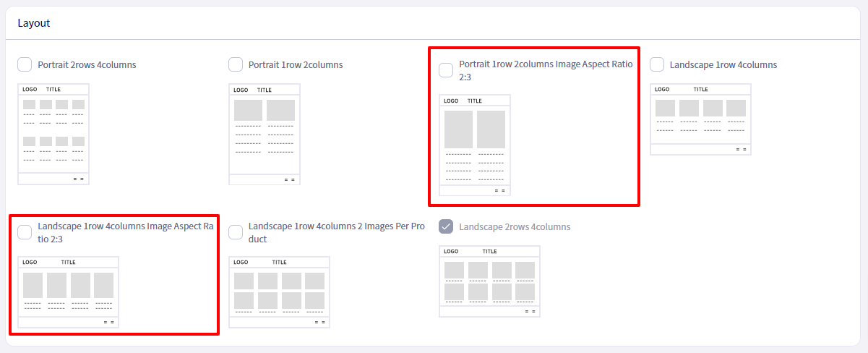Screen dimensions: 868x353
Task: Click Landscape 1row 4columns 2 Images Per Product label
Action: point(337,233)
